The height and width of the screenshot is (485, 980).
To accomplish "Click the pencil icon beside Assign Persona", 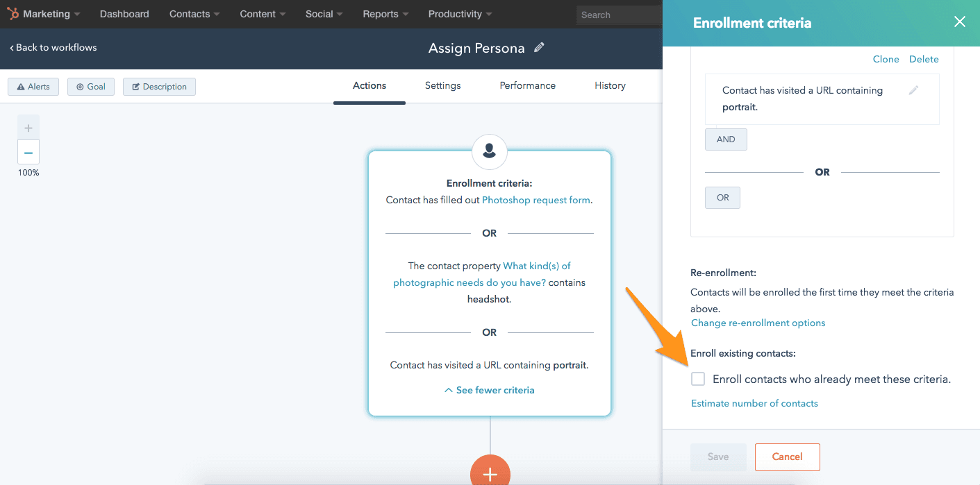I will click(539, 48).
